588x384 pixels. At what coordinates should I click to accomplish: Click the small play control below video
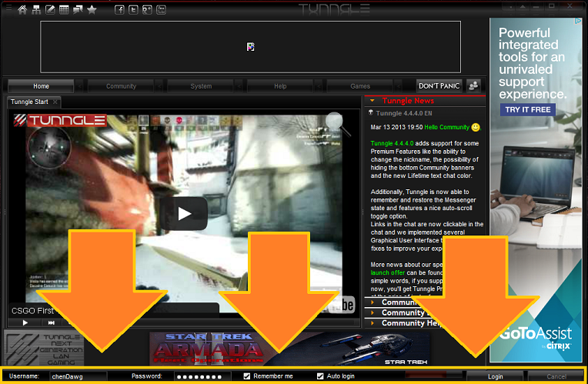pos(25,322)
